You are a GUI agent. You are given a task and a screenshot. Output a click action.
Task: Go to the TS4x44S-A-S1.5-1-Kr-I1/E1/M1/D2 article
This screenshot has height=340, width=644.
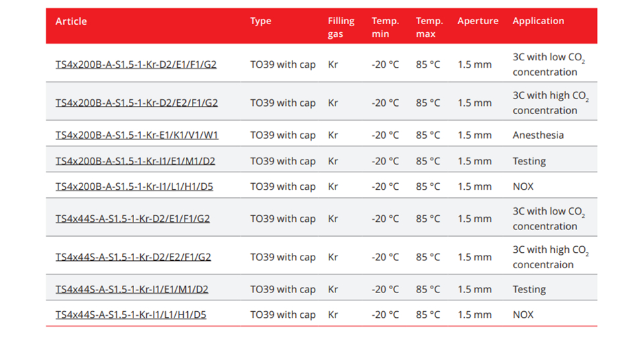(131, 290)
